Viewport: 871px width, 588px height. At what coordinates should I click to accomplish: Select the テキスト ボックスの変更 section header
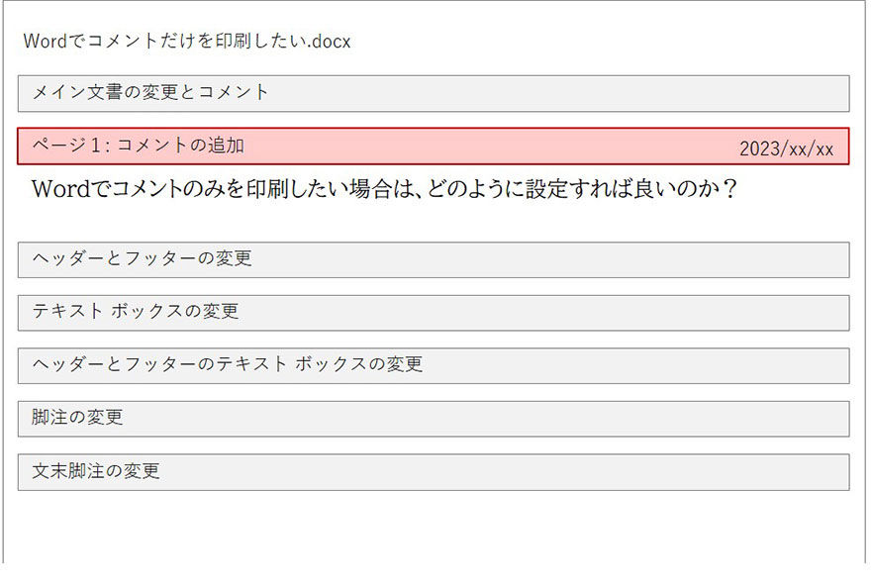433,312
